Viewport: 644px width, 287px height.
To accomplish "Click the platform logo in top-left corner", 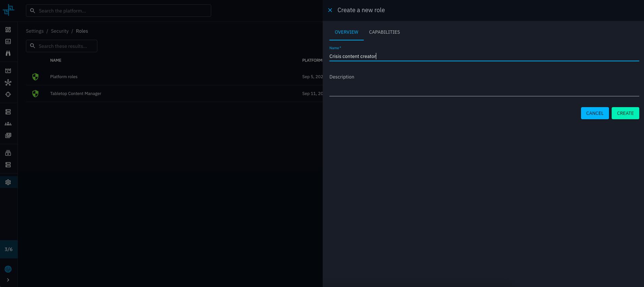I will pyautogui.click(x=8, y=10).
